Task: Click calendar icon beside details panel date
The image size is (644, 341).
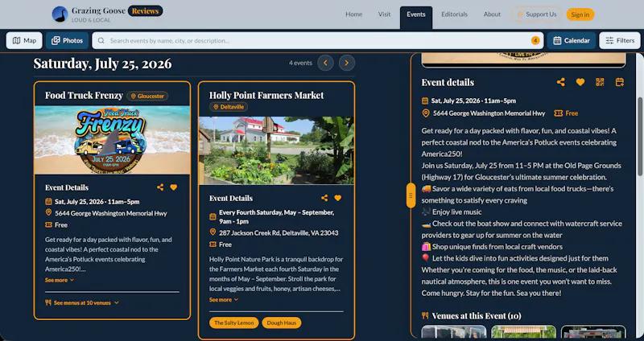Action: [425, 101]
